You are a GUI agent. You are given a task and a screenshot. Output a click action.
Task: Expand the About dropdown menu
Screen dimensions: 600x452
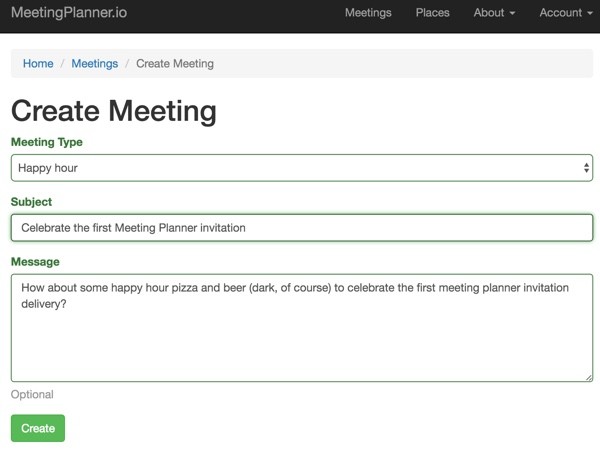point(494,13)
